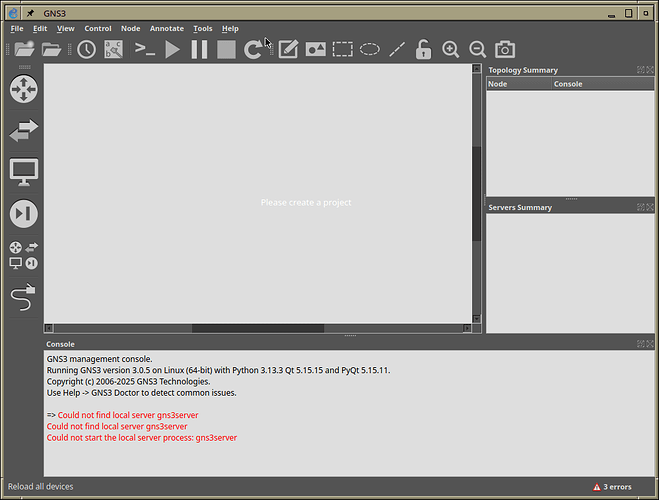Browse end devices monitor icon
This screenshot has width=659, height=500.
coord(24,172)
